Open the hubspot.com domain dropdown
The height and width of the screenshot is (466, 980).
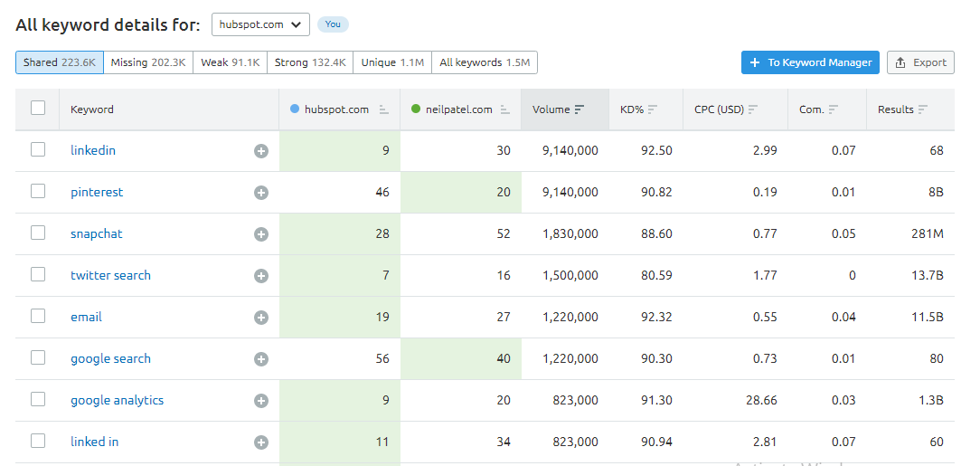[260, 24]
